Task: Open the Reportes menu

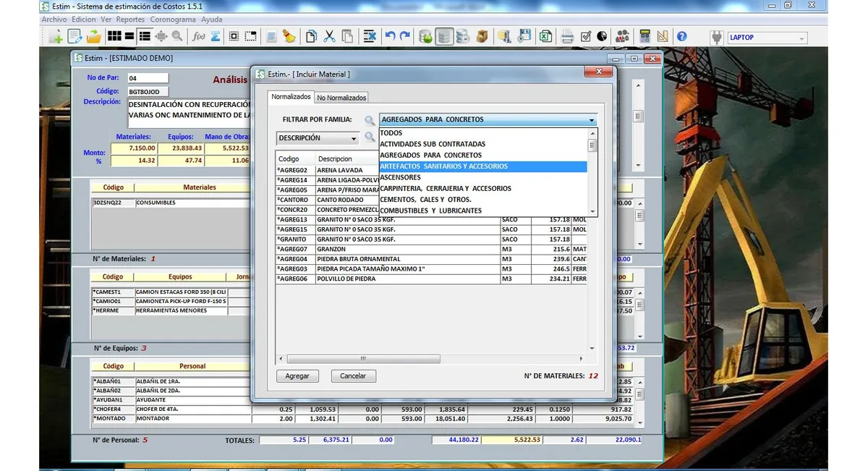Action: [129, 20]
